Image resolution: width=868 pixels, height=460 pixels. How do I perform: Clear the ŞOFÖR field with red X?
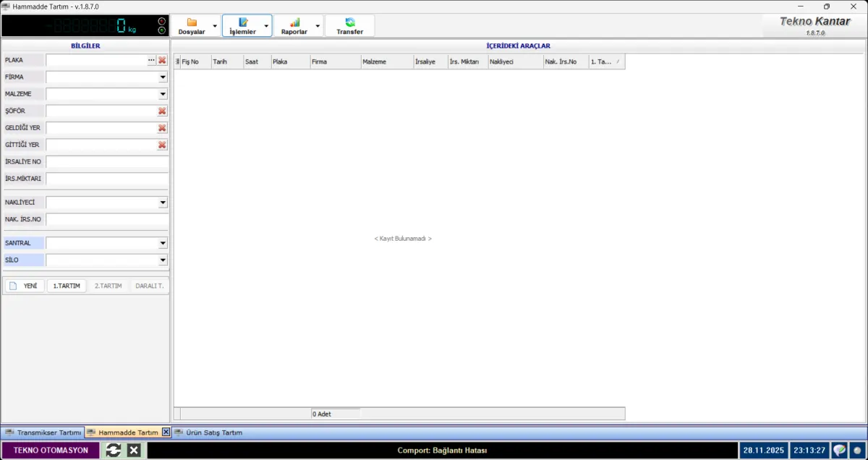pos(162,111)
